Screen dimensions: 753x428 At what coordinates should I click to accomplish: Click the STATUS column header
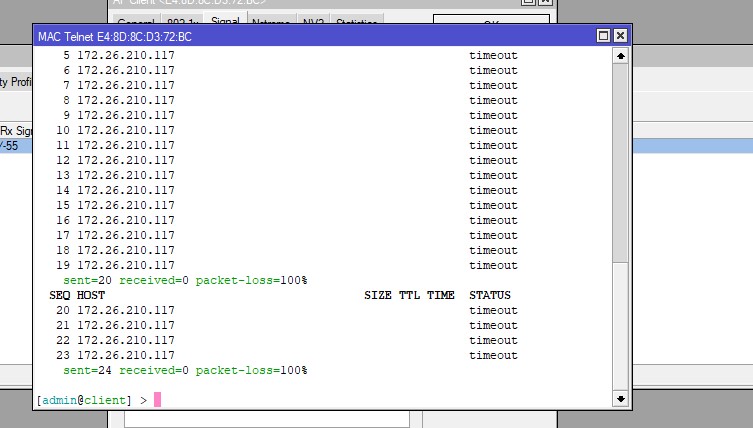[x=490, y=295]
